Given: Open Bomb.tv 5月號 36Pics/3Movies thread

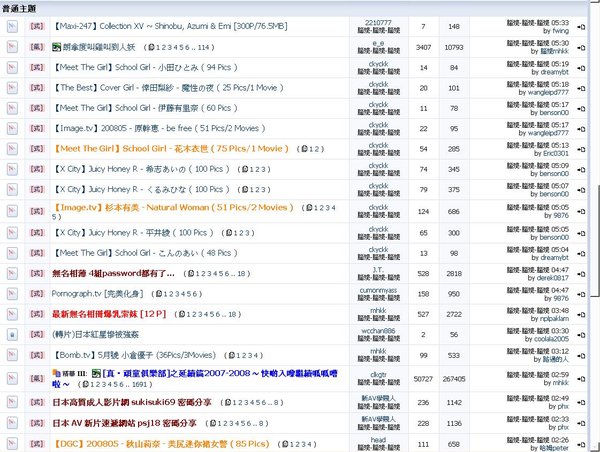Looking at the screenshot, I should coord(134,355).
